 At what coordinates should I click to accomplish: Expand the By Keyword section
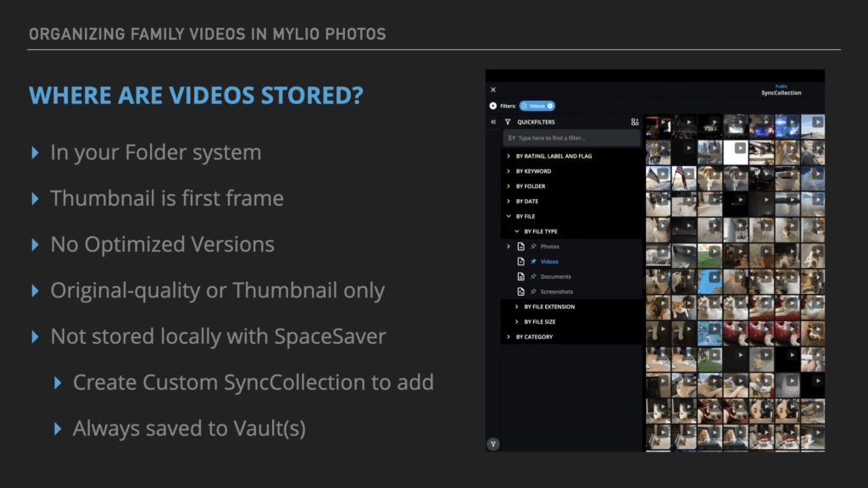[509, 171]
